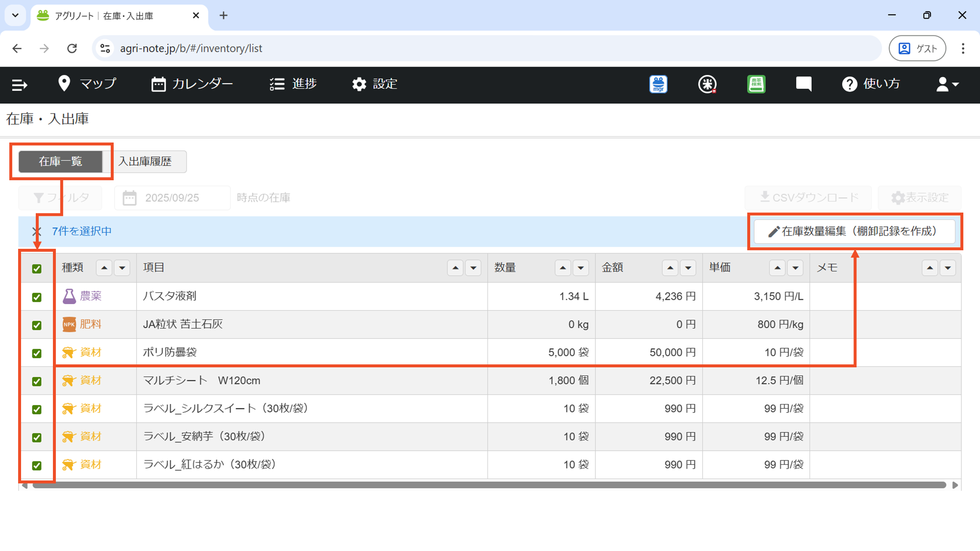Sort 金額 column descending
980x551 pixels.
coord(688,268)
